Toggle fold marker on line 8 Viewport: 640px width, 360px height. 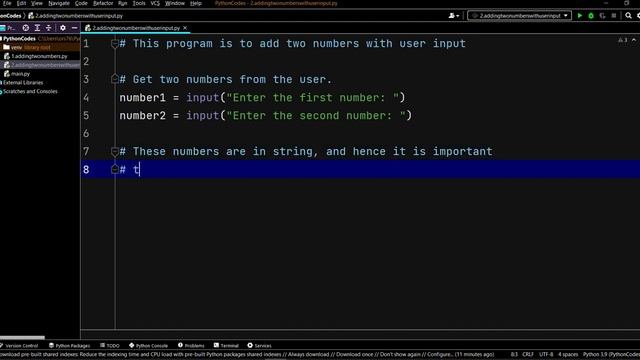click(x=115, y=169)
